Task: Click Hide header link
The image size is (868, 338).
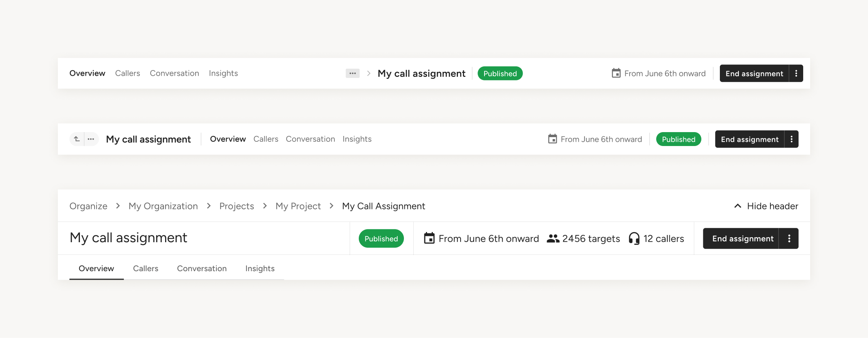Action: click(x=766, y=206)
